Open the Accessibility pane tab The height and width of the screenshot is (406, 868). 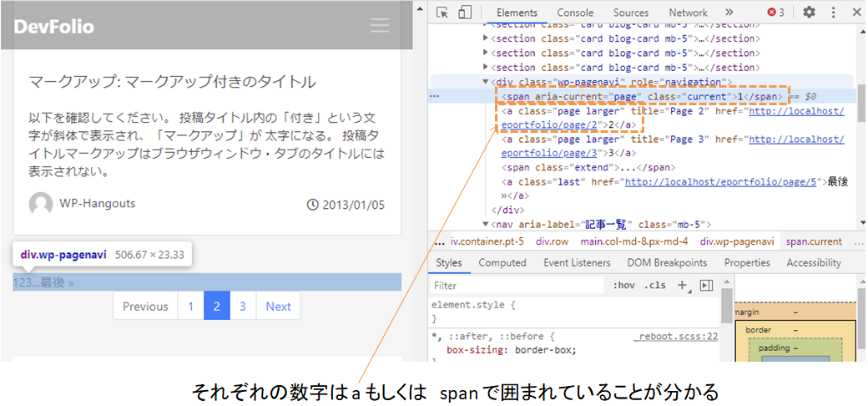(x=813, y=262)
